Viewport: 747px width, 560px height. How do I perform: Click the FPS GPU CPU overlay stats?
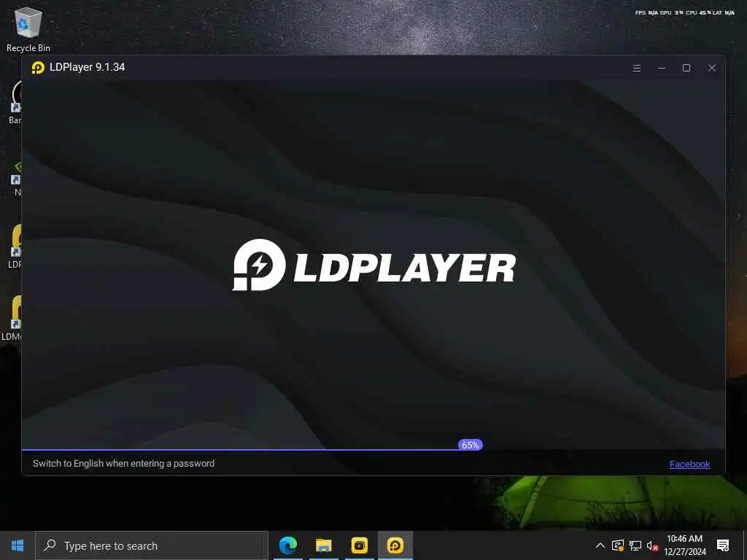[x=684, y=13]
